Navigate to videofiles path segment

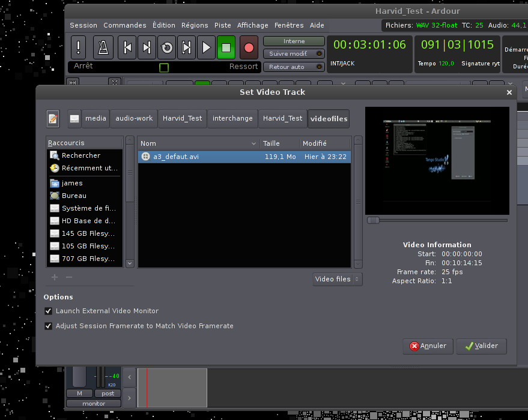pos(329,119)
